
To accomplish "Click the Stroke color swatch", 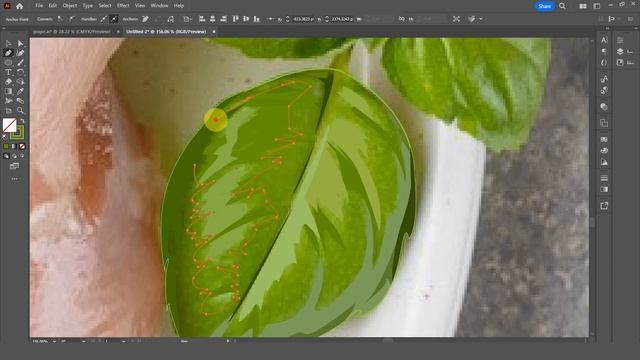I will click(x=17, y=132).
